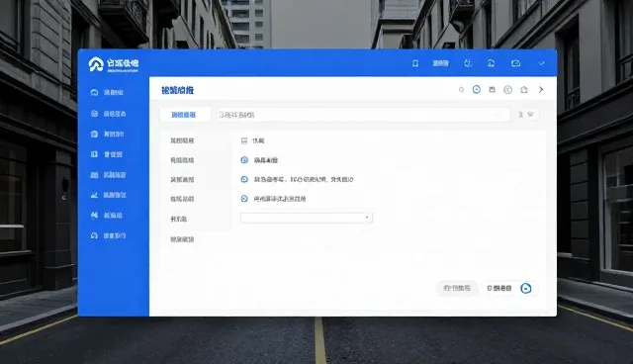This screenshot has height=364, width=633.
Task: Click the white labeled button next to the grey button
Action: click(x=499, y=288)
